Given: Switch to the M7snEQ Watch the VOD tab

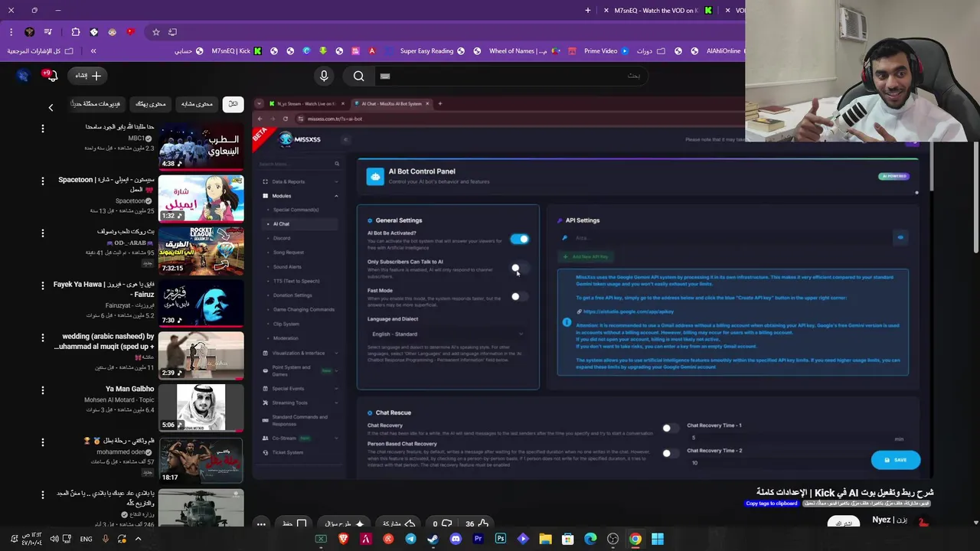Looking at the screenshot, I should (657, 11).
